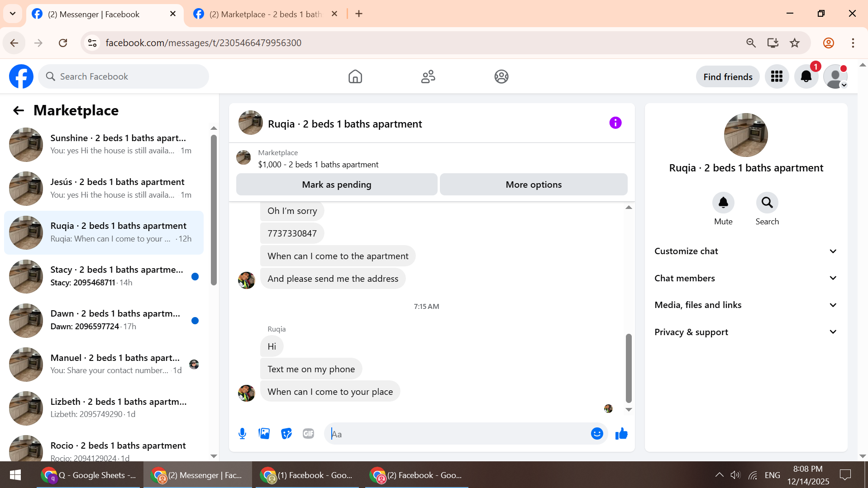Click the browser address bar URL

(x=203, y=43)
